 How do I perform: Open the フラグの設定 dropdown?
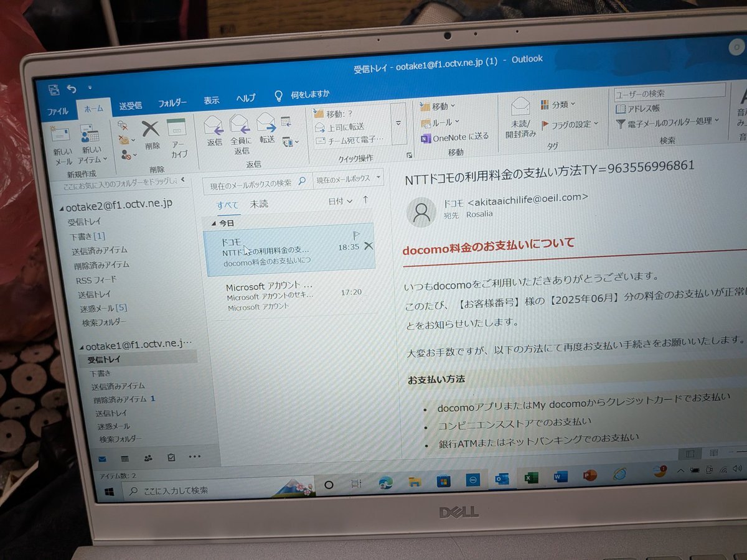pyautogui.click(x=570, y=124)
